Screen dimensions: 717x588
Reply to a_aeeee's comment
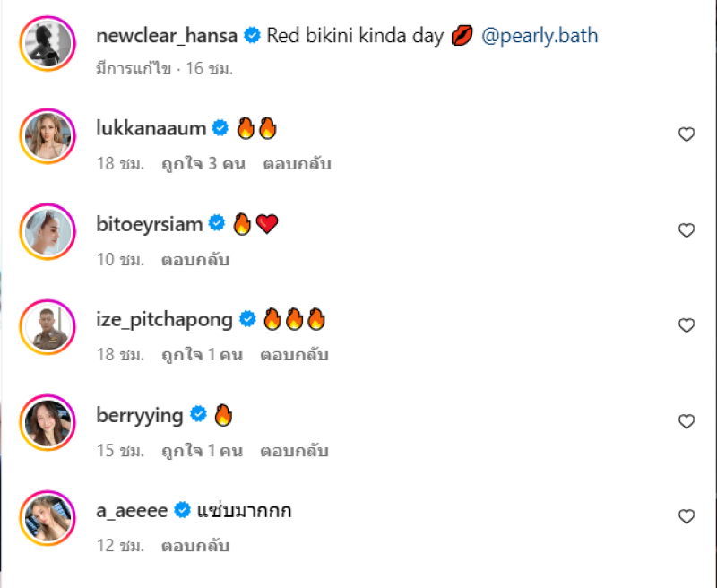[195, 546]
